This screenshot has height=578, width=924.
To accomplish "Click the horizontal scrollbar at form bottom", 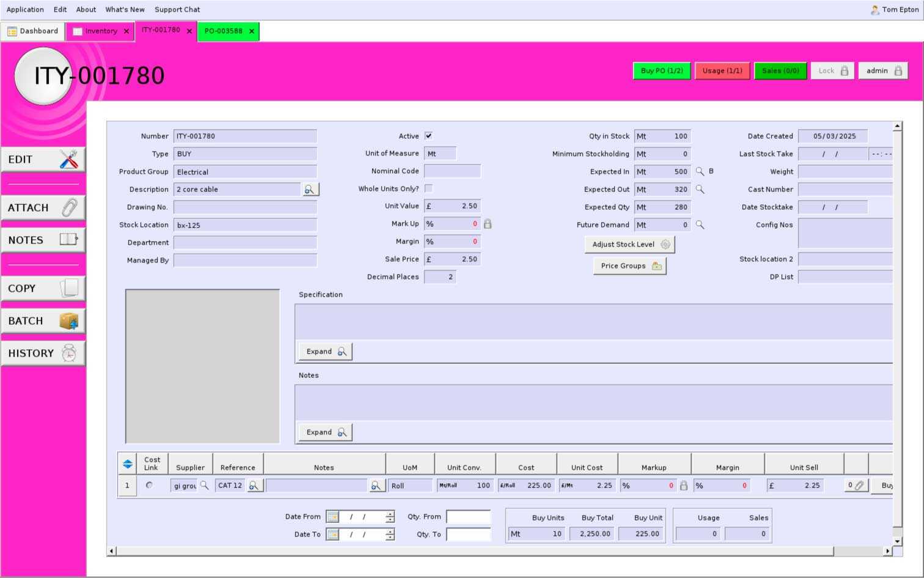I will (x=474, y=551).
